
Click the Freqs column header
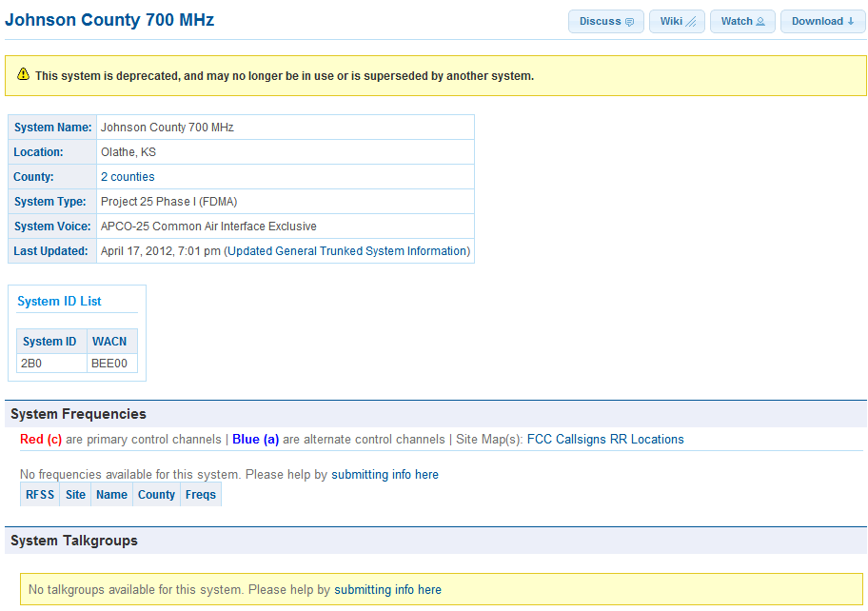tap(200, 495)
